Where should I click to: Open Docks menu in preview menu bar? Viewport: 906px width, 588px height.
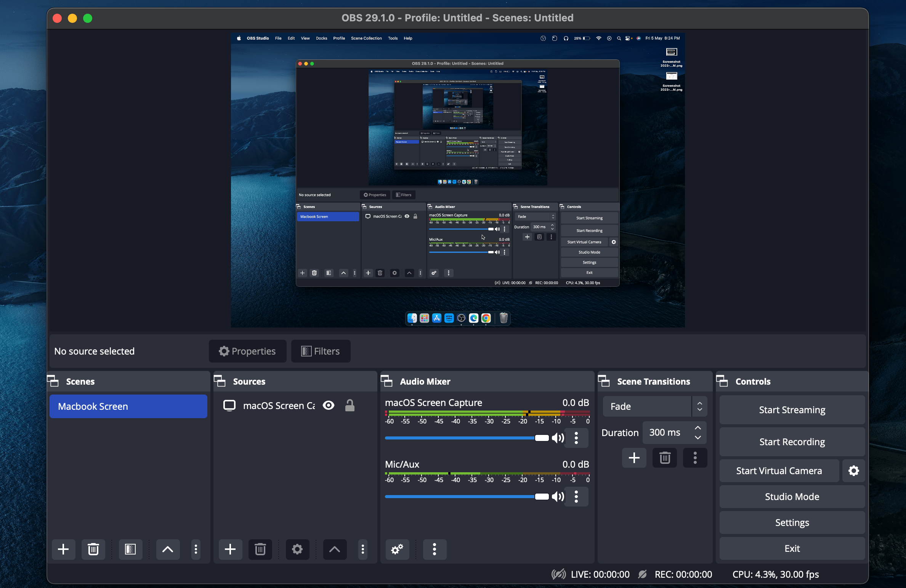(x=321, y=38)
